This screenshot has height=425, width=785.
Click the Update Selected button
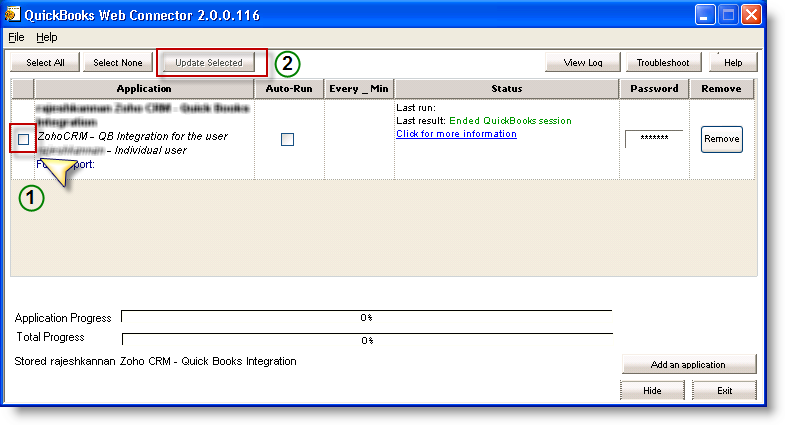[x=209, y=63]
